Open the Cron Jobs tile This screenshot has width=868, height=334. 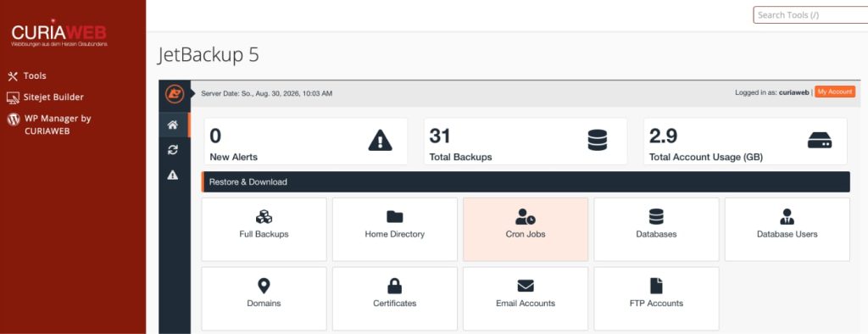pyautogui.click(x=526, y=230)
